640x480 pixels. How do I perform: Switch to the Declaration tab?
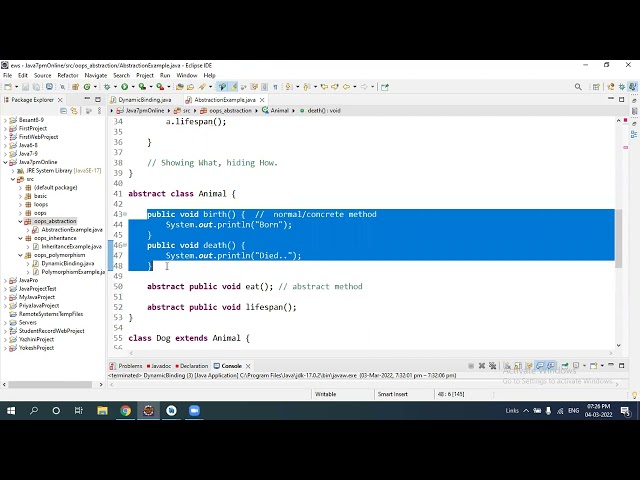191,366
